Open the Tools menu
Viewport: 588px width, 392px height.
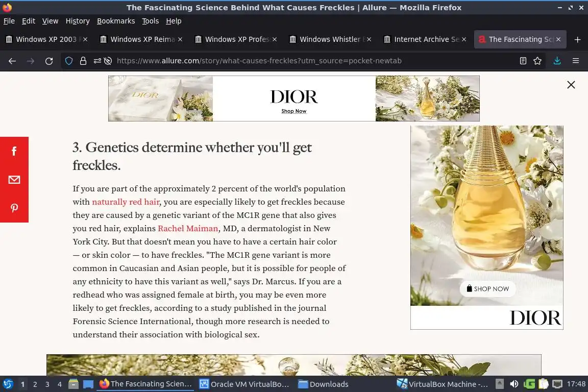point(151,21)
